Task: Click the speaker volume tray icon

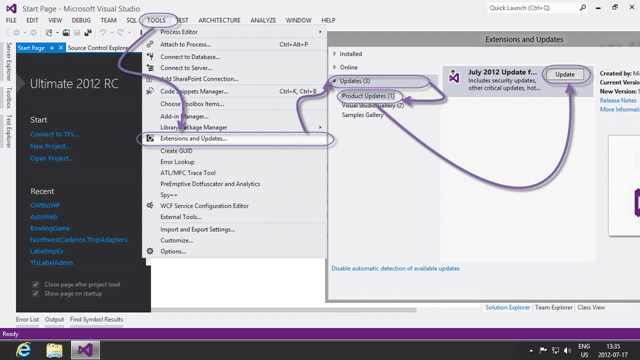Action: coord(567,350)
